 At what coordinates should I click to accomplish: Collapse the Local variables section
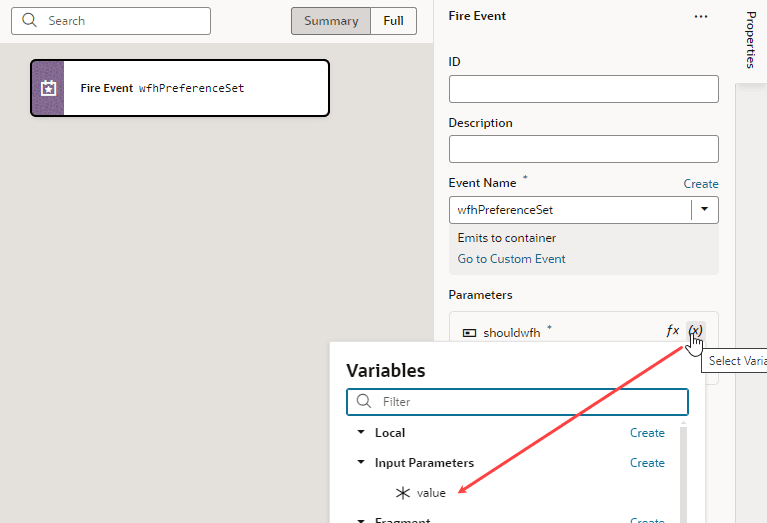(x=361, y=432)
